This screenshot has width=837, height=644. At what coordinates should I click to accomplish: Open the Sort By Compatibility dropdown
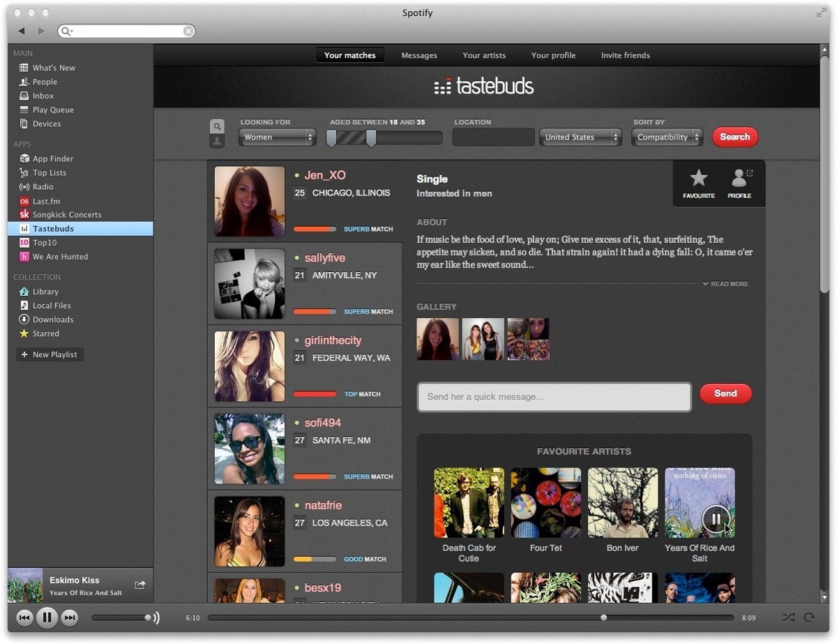coord(667,137)
